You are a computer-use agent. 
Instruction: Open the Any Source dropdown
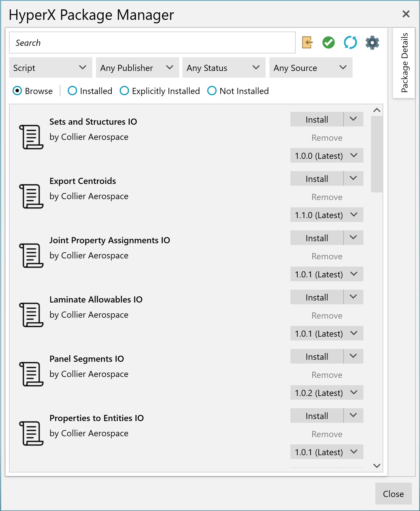point(311,67)
